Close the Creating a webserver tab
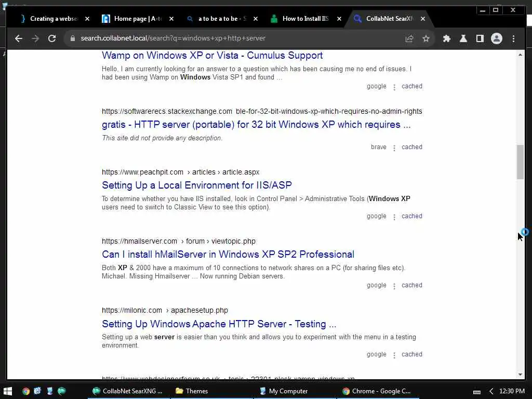This screenshot has width=532, height=399. pyautogui.click(x=87, y=19)
